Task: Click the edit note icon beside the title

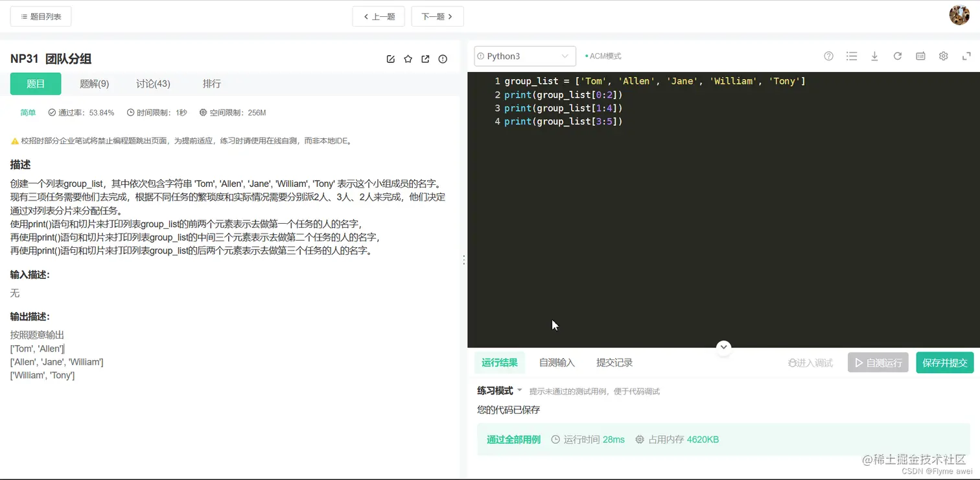Action: click(390, 58)
